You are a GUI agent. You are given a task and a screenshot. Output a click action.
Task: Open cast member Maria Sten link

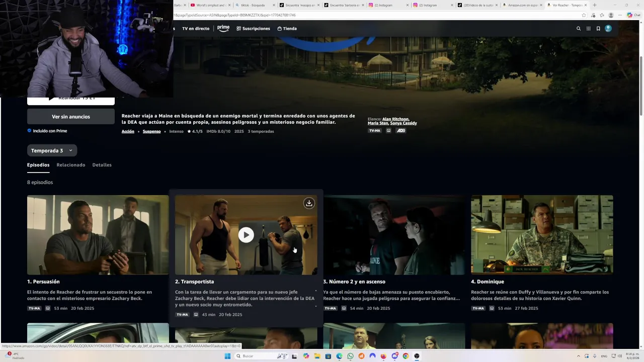(x=378, y=123)
